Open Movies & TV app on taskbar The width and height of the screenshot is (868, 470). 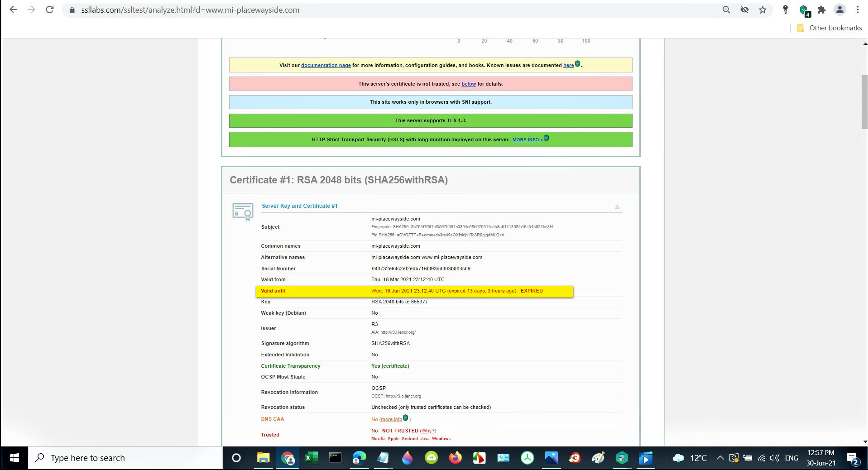646,458
